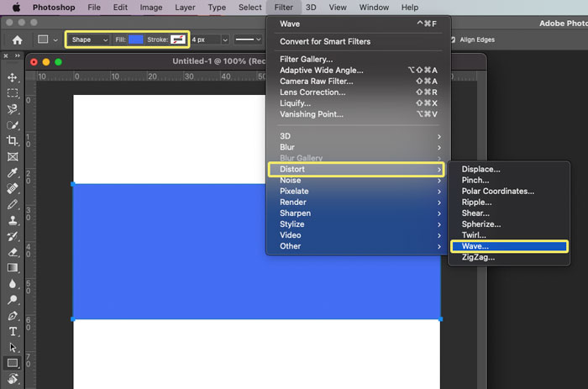This screenshot has width=588, height=389.
Task: Expand the Stylize submenu
Action: coord(358,224)
